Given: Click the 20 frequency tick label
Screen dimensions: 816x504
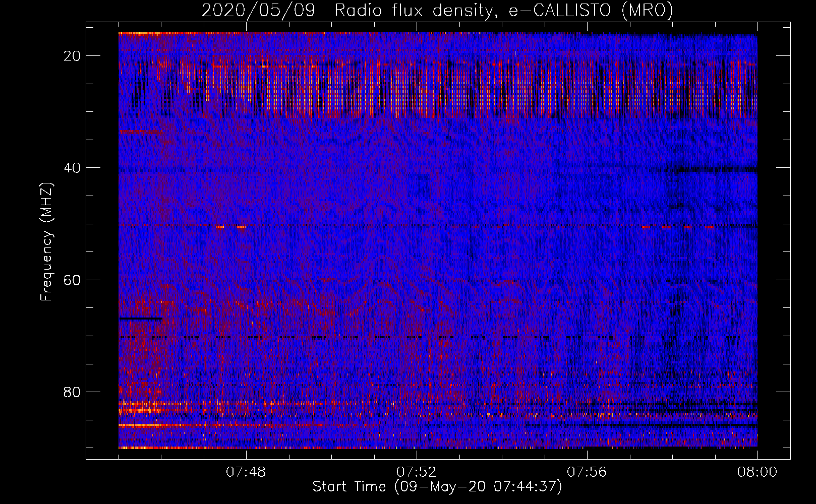Looking at the screenshot, I should [x=72, y=56].
